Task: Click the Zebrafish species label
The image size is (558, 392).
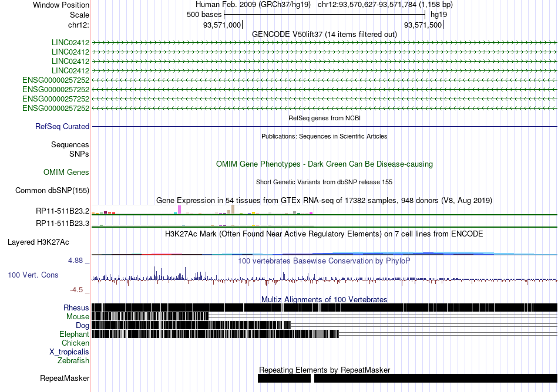Action: (x=73, y=360)
